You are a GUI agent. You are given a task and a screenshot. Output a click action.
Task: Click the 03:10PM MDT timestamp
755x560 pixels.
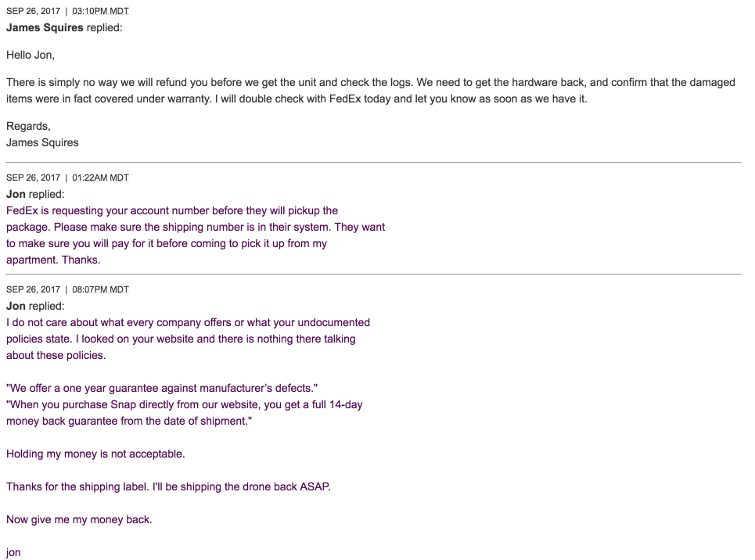(100, 12)
